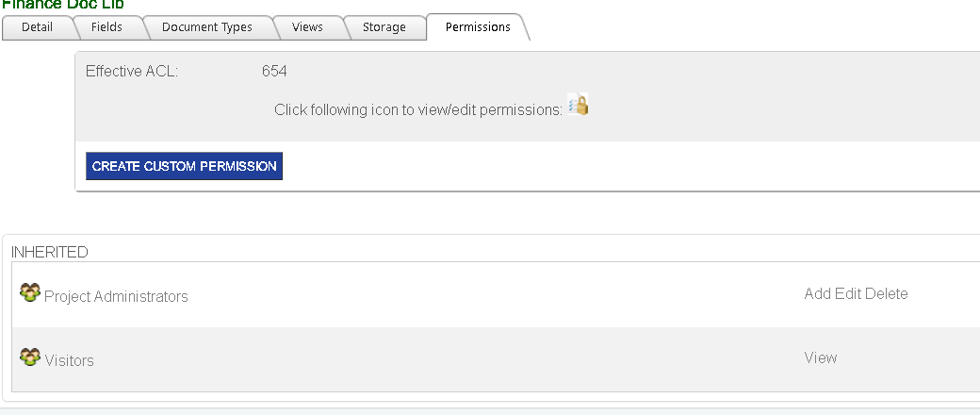This screenshot has height=415, width=980.
Task: Click the Effective ACL label
Action: coord(132,72)
